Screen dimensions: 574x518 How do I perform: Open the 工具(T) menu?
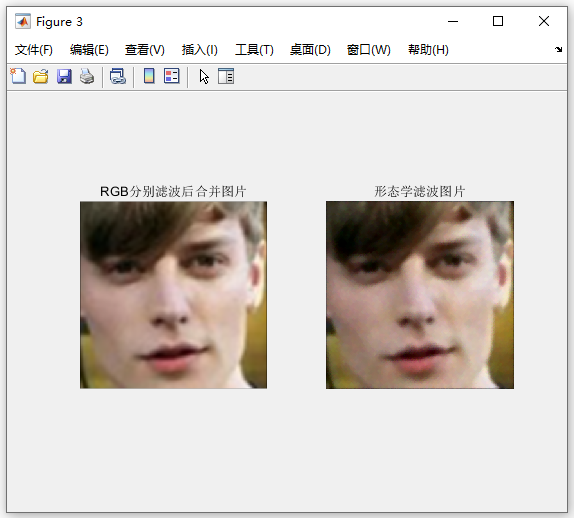[254, 50]
